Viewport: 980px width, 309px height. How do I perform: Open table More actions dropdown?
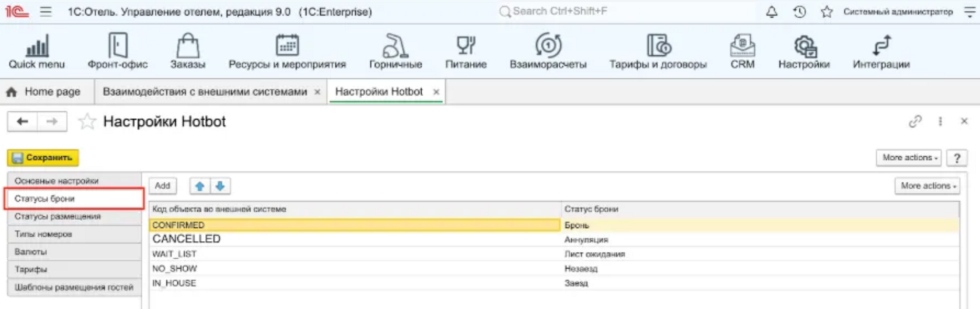tap(928, 186)
